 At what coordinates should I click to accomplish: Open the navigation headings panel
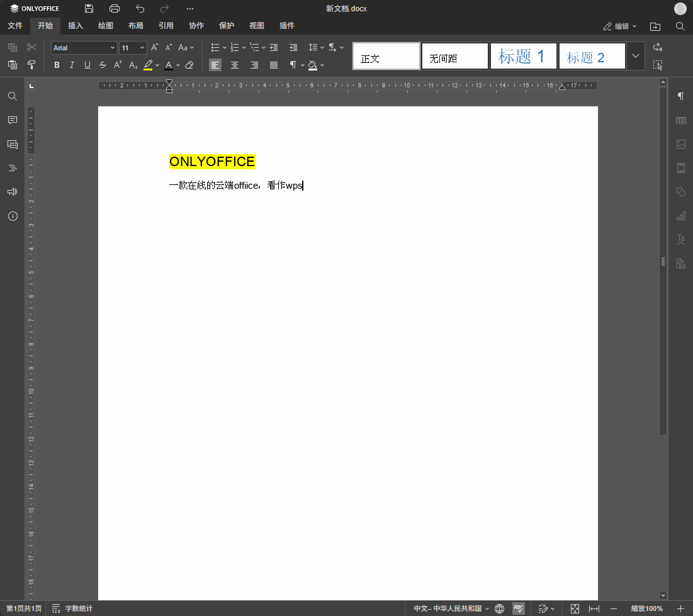(x=13, y=168)
